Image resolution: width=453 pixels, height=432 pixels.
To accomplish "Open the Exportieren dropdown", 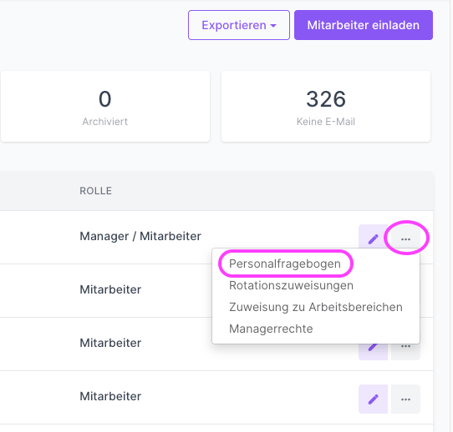I will [239, 25].
